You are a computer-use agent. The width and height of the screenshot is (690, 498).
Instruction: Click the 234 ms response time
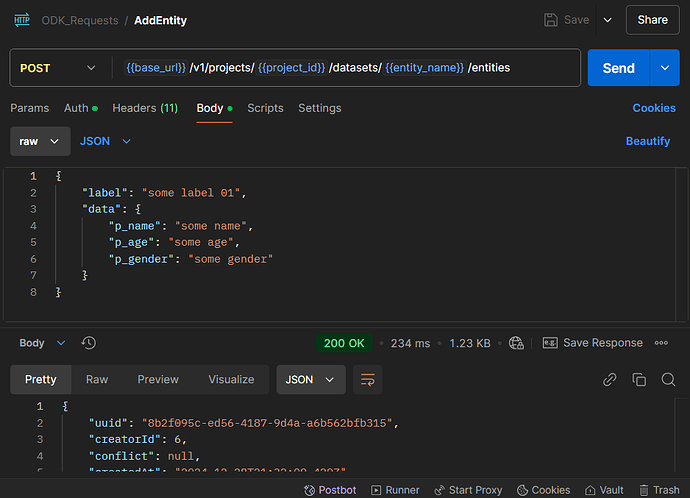click(x=410, y=343)
